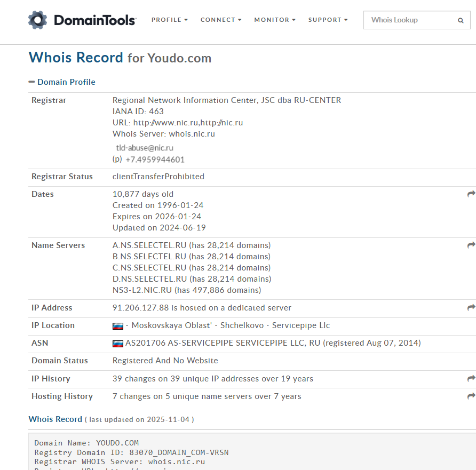
Task: Click the arrow icon in IP Address row
Action: click(x=471, y=308)
